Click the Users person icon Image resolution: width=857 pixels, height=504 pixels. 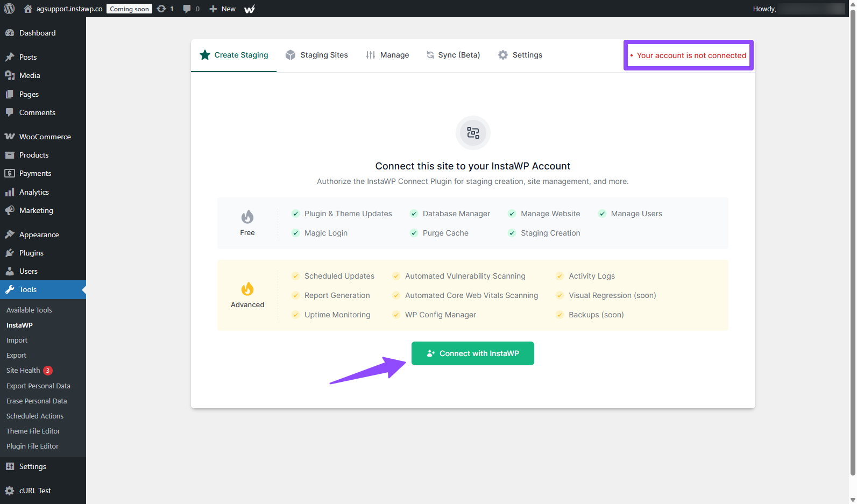(10, 271)
